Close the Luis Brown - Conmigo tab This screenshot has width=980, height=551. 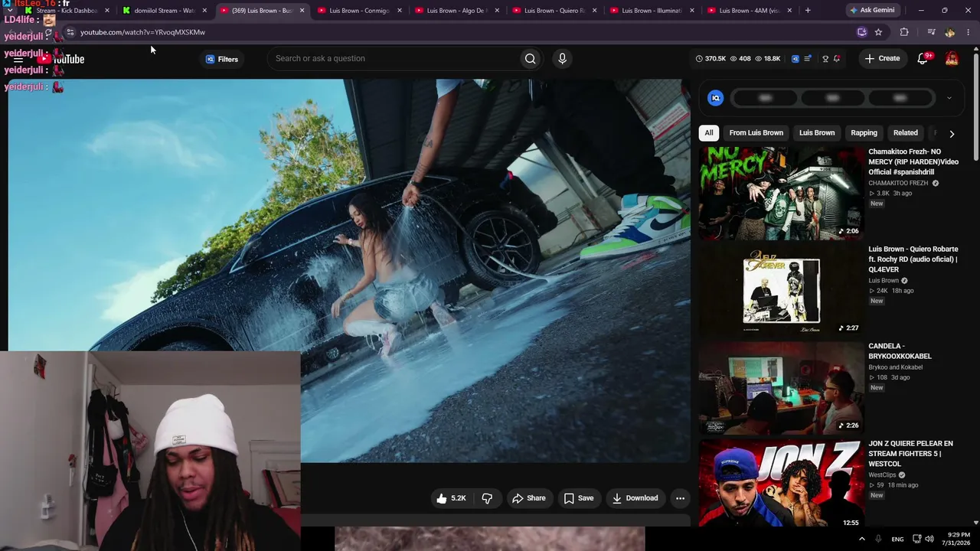(x=400, y=11)
